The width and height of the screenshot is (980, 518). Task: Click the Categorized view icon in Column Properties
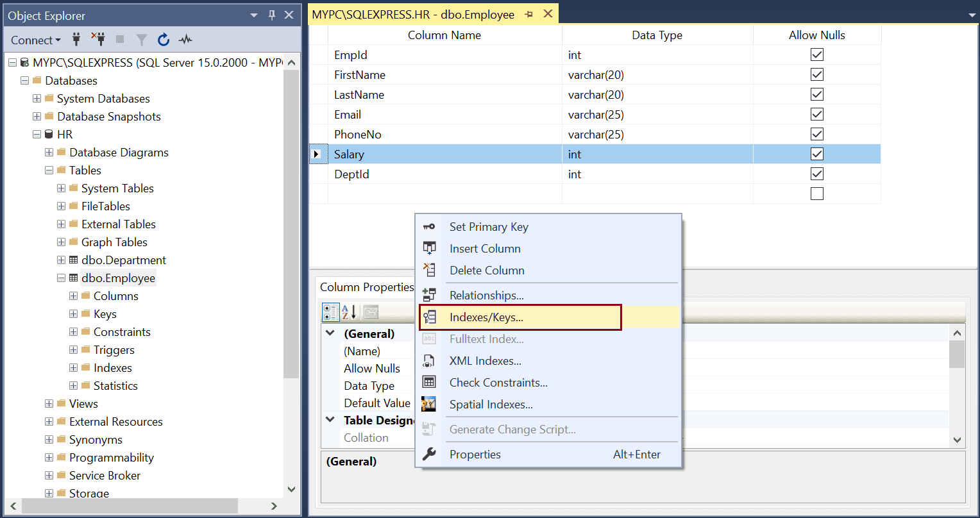click(331, 312)
